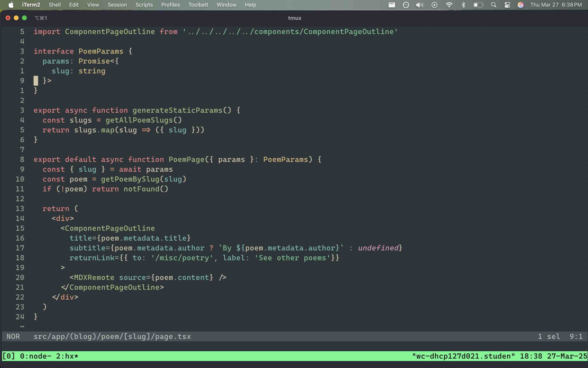Click the Now Playing menu bar icon

[434, 5]
